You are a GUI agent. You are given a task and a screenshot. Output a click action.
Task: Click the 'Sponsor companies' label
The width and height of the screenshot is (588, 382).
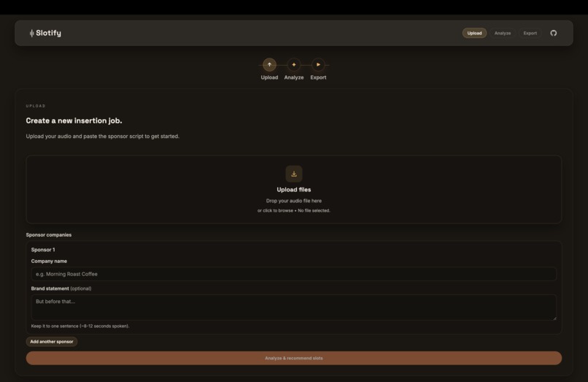point(49,234)
